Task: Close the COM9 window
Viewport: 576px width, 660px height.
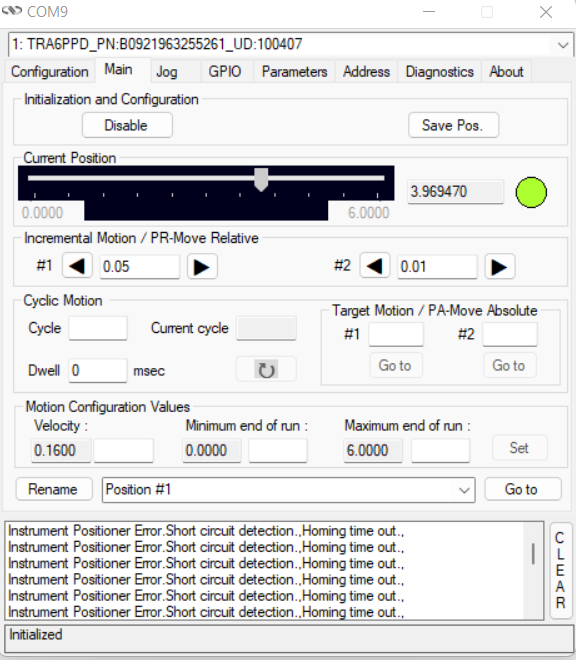Action: [x=546, y=12]
